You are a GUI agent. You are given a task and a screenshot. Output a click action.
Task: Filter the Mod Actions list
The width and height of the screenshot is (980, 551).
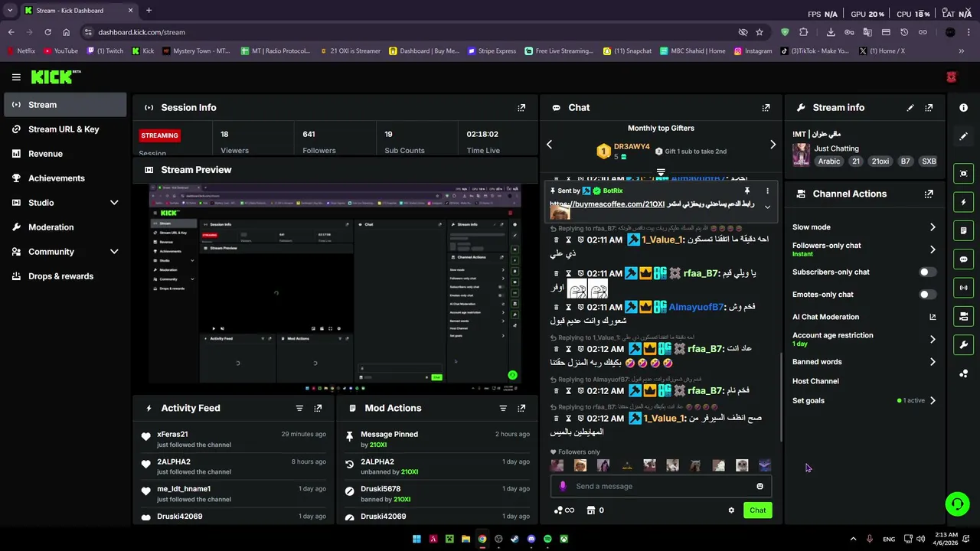503,408
